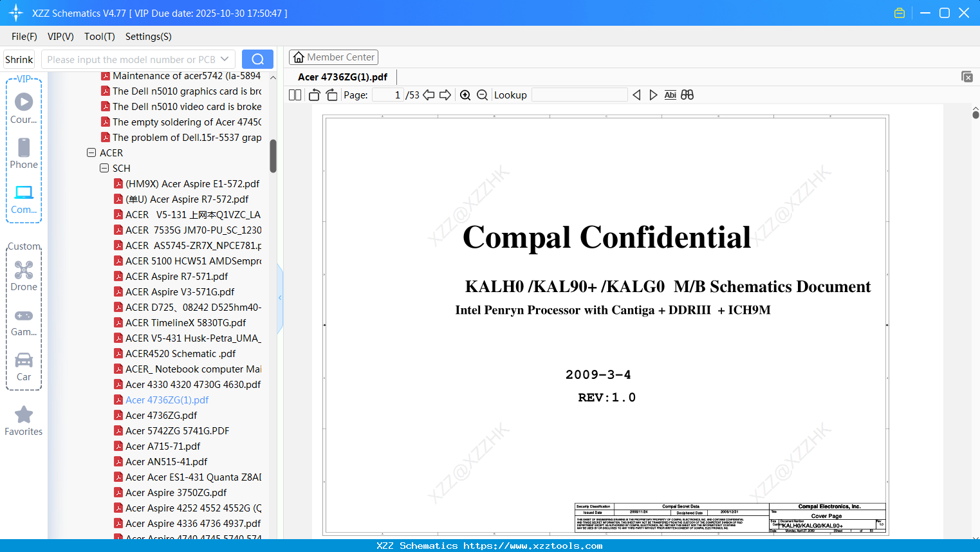Select Acer 4736ZG(1).pdf in the tree
The width and height of the screenshot is (980, 552).
162,400
